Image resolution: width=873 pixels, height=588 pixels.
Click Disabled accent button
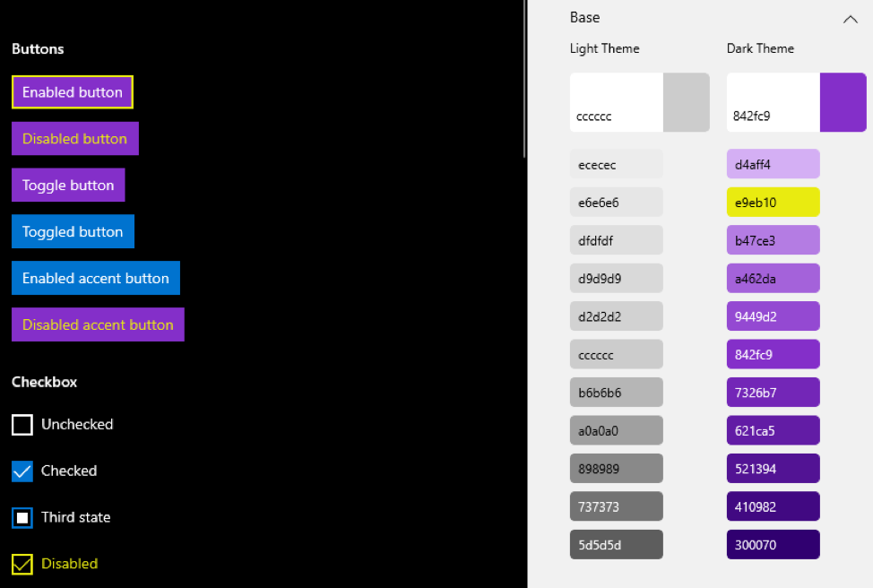click(98, 324)
